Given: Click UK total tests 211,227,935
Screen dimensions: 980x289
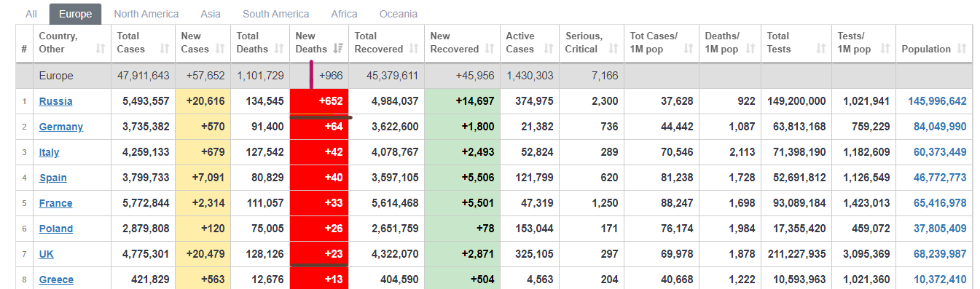Looking at the screenshot, I should (x=796, y=254).
